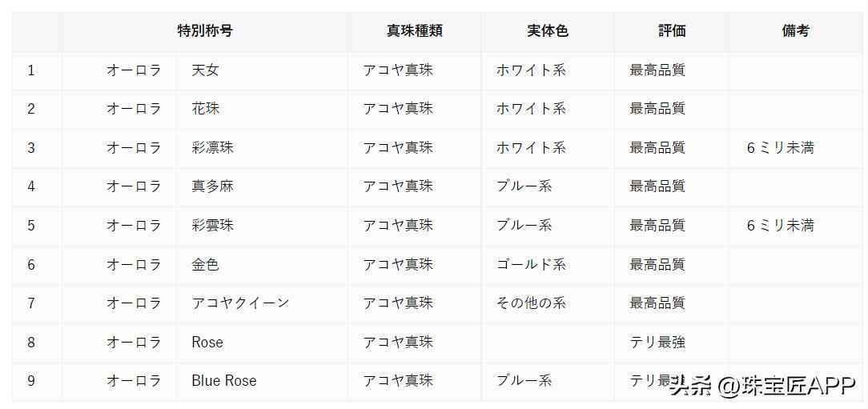Select the 真多麻 cell

click(x=212, y=186)
